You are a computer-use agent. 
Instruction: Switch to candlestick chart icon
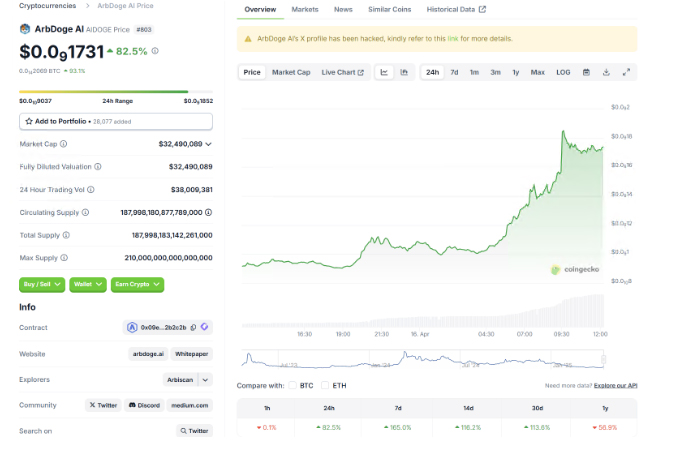point(404,72)
